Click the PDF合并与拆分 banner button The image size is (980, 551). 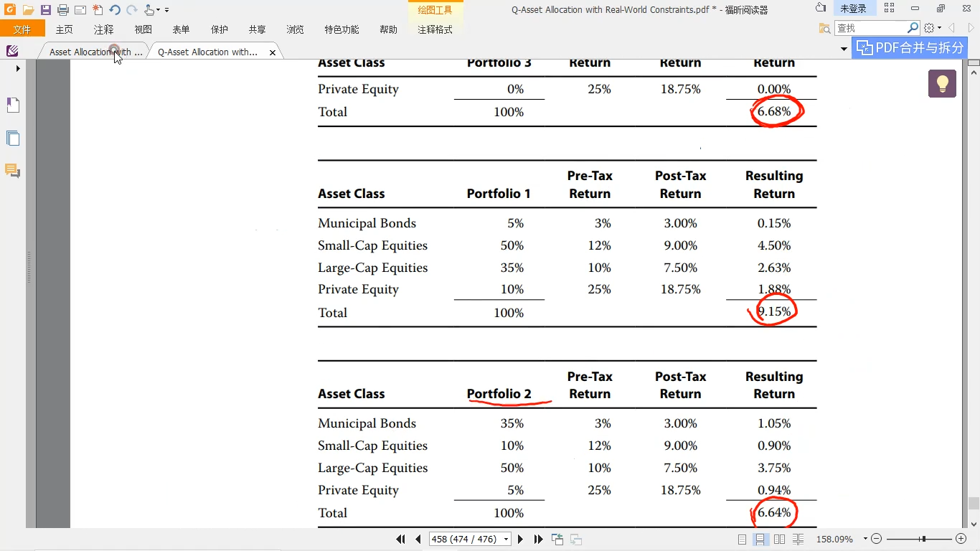pyautogui.click(x=910, y=48)
